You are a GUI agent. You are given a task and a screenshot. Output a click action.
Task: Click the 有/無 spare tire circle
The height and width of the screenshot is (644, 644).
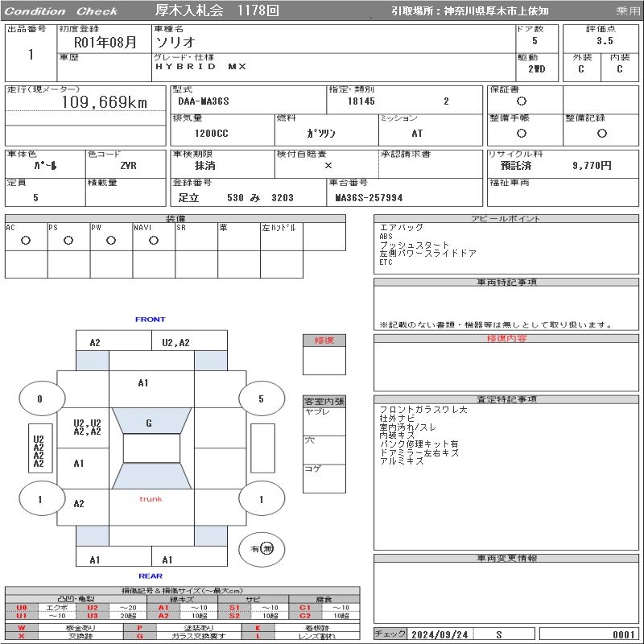(262, 549)
